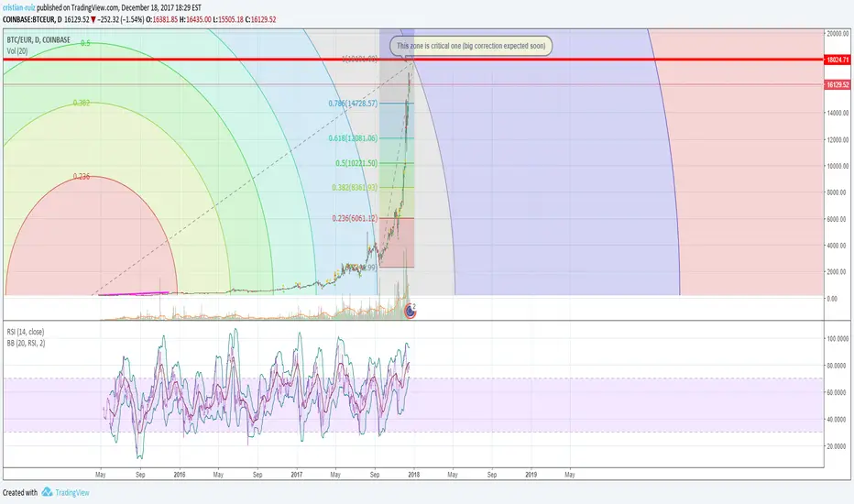Click the red arc label 0.236
Screen dimensions: 854x504
[82, 177]
